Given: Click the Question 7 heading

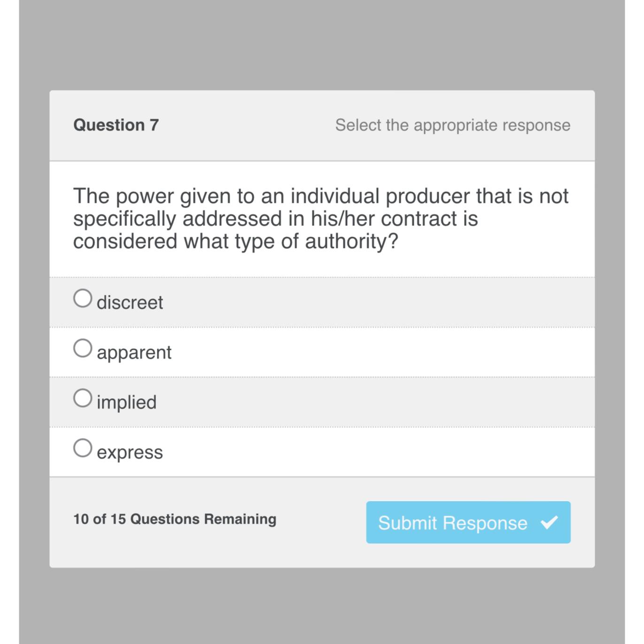Looking at the screenshot, I should 116,124.
